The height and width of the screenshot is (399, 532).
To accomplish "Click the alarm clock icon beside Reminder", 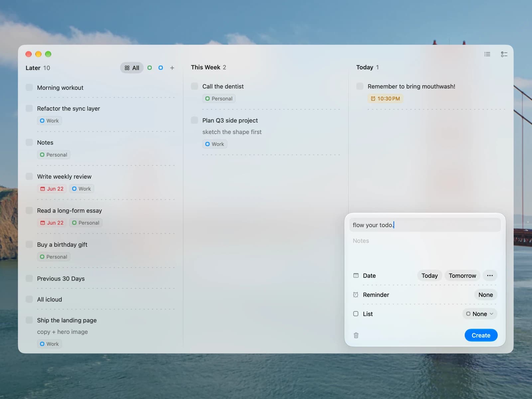I will [x=356, y=295].
